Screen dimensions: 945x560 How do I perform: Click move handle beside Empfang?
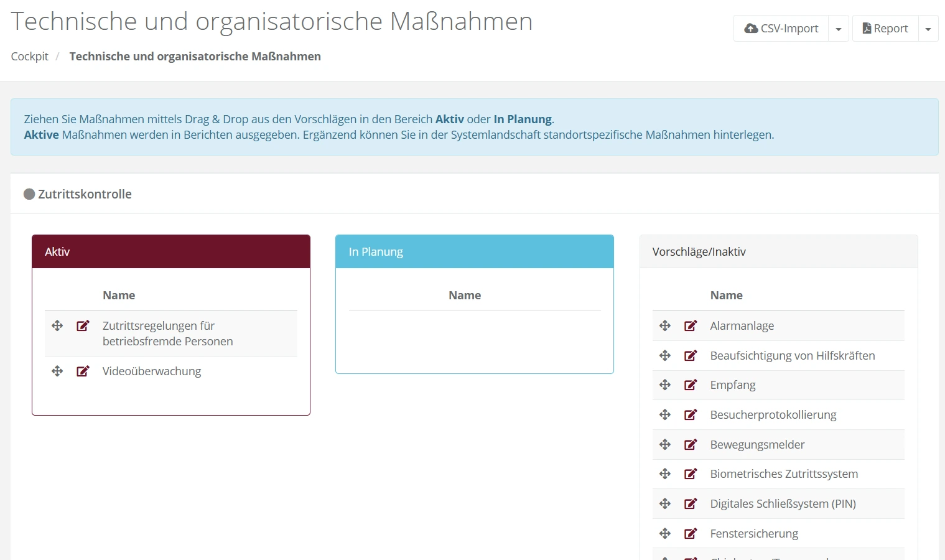point(665,385)
